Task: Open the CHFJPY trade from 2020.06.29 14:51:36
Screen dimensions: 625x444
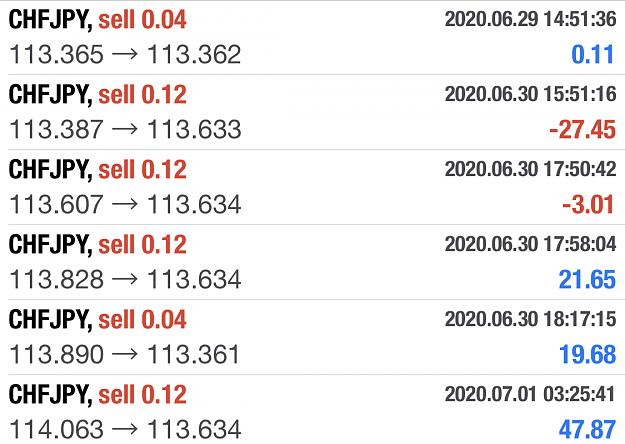Action: tap(312, 37)
